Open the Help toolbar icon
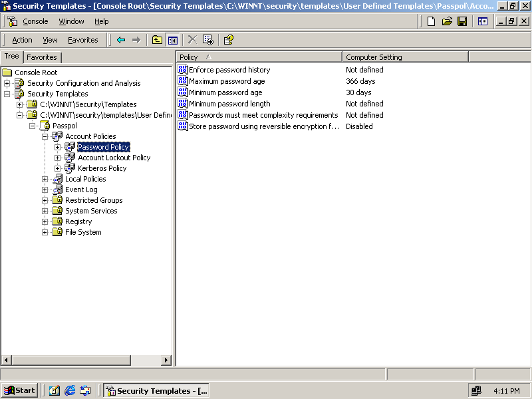The image size is (532, 399). (228, 40)
